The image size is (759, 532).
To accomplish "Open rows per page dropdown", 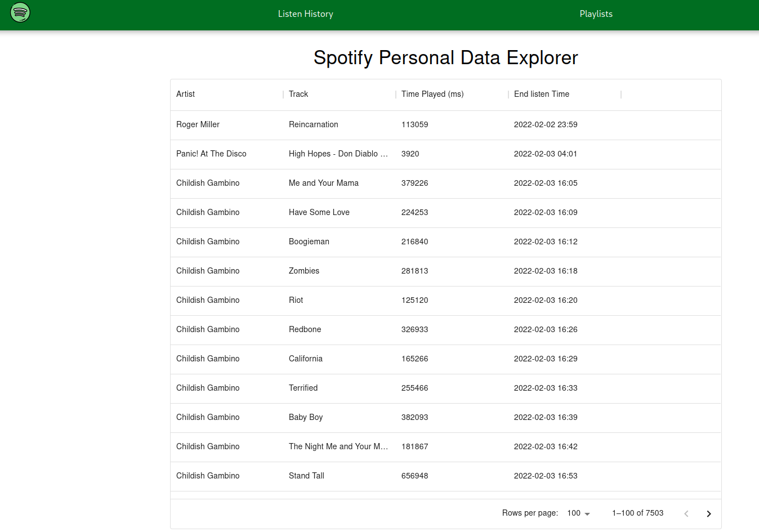I will pos(579,513).
